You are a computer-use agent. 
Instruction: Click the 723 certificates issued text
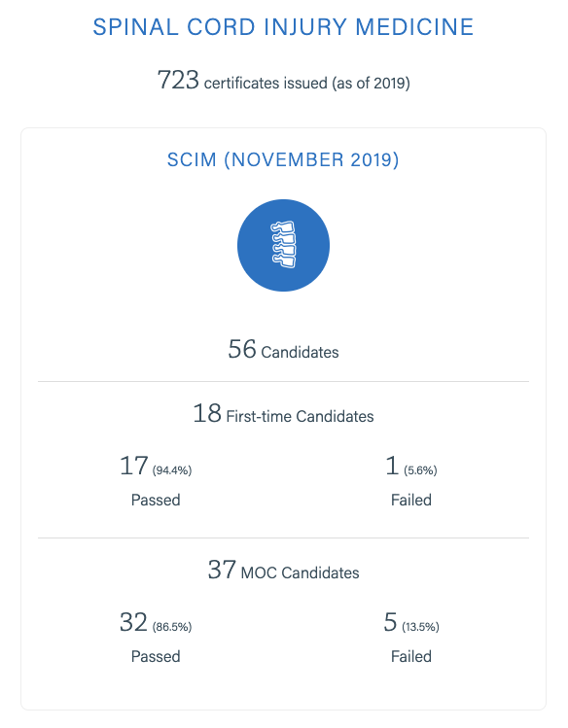pos(283,81)
